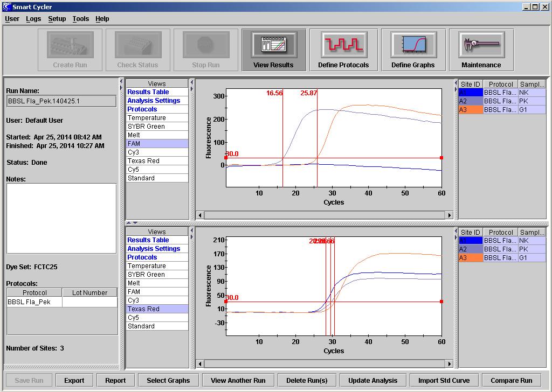Select Standard in the upper Views list

pos(157,178)
